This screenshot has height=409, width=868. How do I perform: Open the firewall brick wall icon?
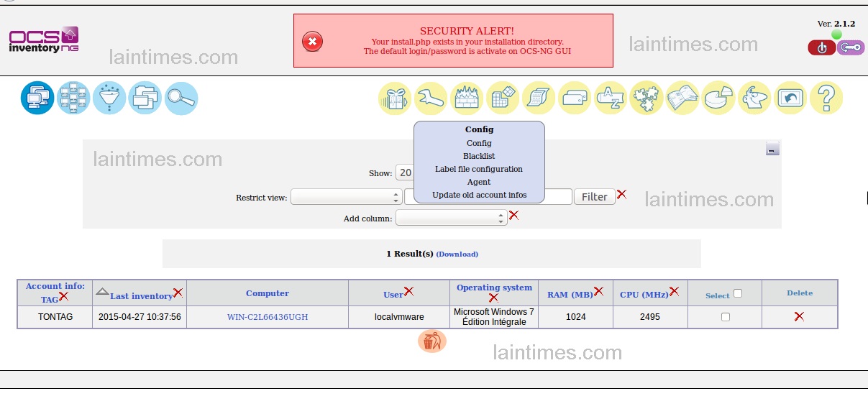[467, 98]
